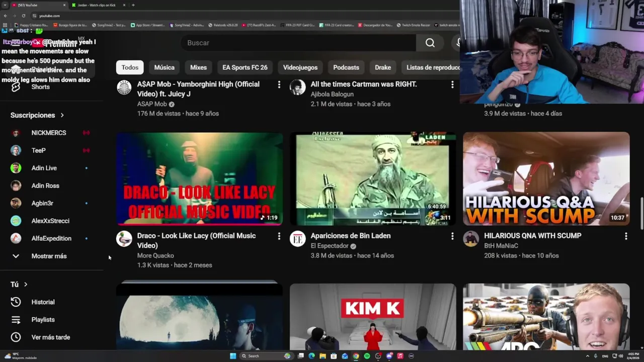Select the Podcasts filter chip
This screenshot has height=362, width=644.
coord(346,67)
